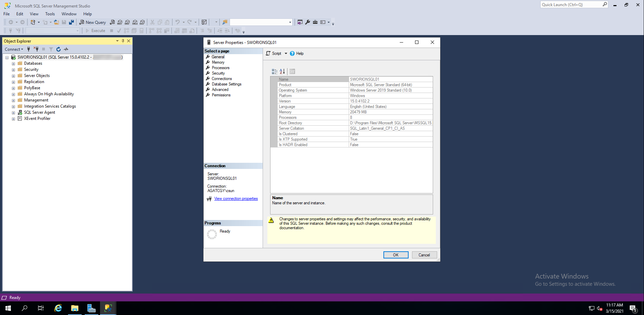Select the Database Settings page
The height and width of the screenshot is (315, 644).
[227, 84]
